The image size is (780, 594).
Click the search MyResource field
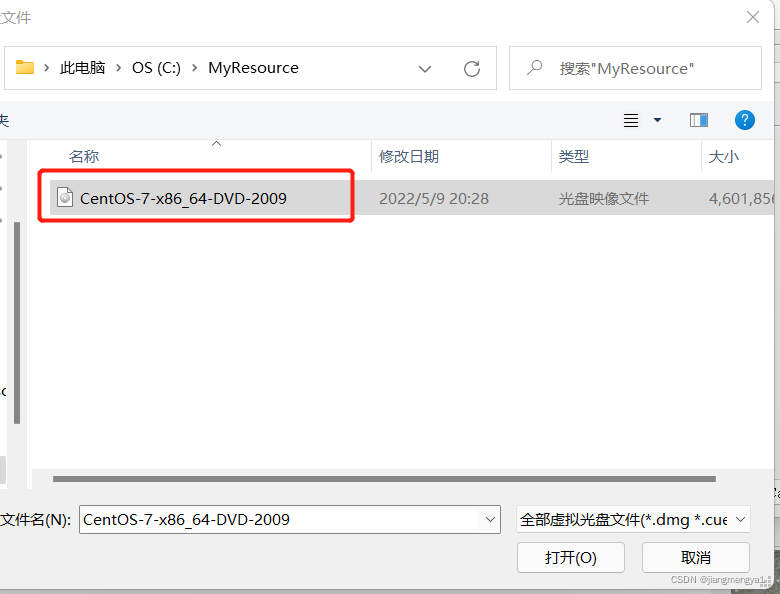(x=635, y=68)
